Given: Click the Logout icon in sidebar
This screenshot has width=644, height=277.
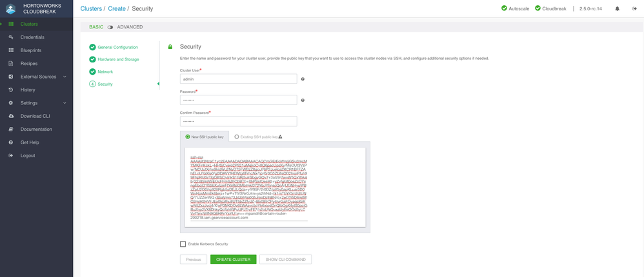Looking at the screenshot, I should [x=11, y=155].
